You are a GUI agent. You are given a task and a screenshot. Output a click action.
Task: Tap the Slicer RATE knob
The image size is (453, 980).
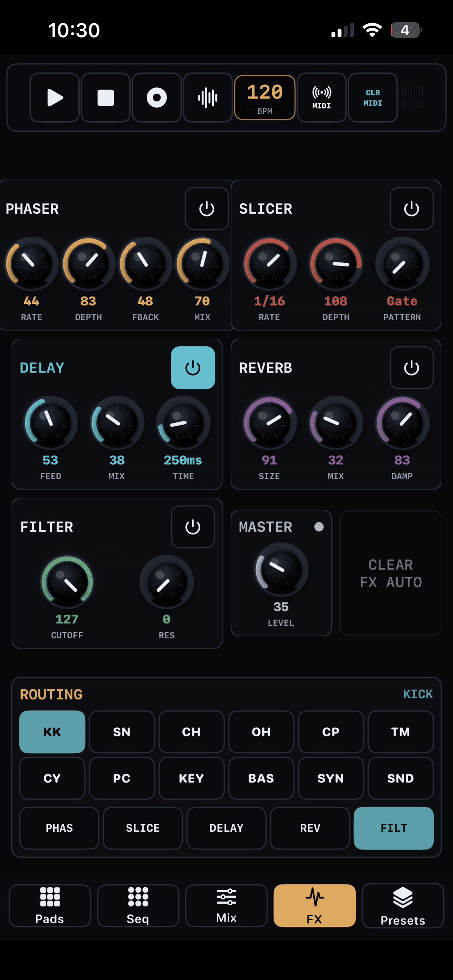(269, 264)
